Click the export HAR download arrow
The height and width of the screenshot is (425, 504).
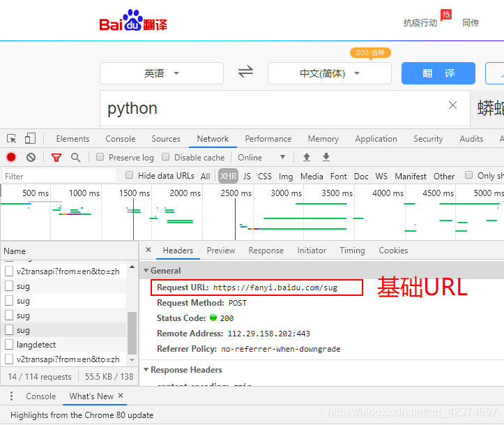point(326,157)
